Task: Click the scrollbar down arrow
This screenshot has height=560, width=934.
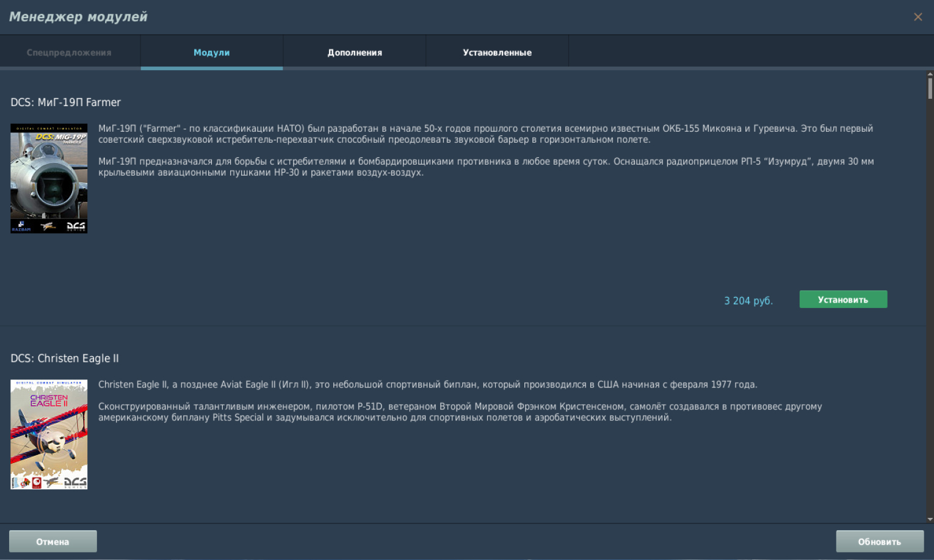Action: (930, 519)
